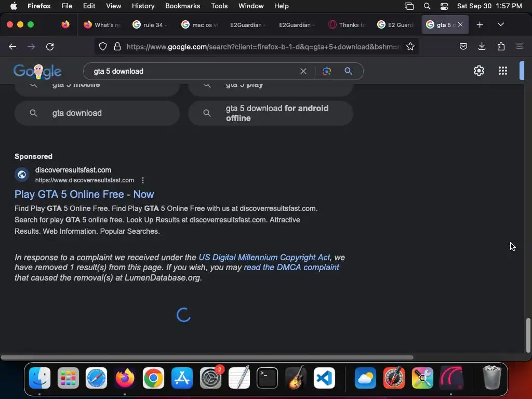Open the Pocket save icon
532x399 pixels.
(463, 46)
